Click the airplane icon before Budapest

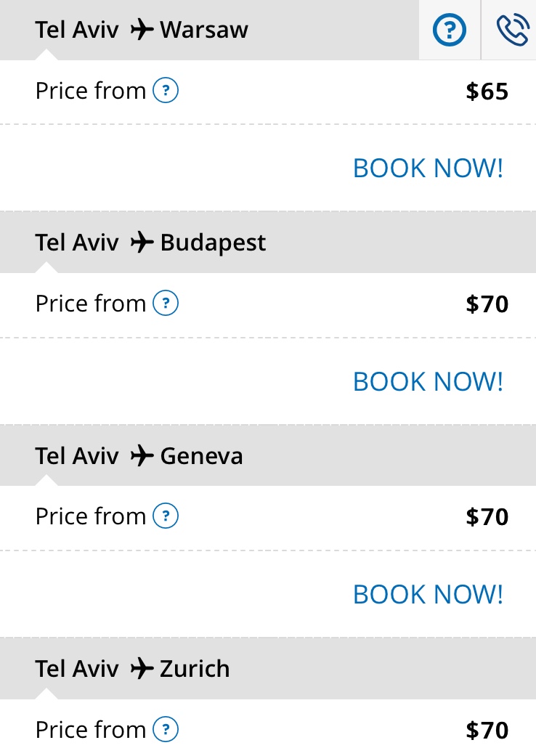(142, 243)
